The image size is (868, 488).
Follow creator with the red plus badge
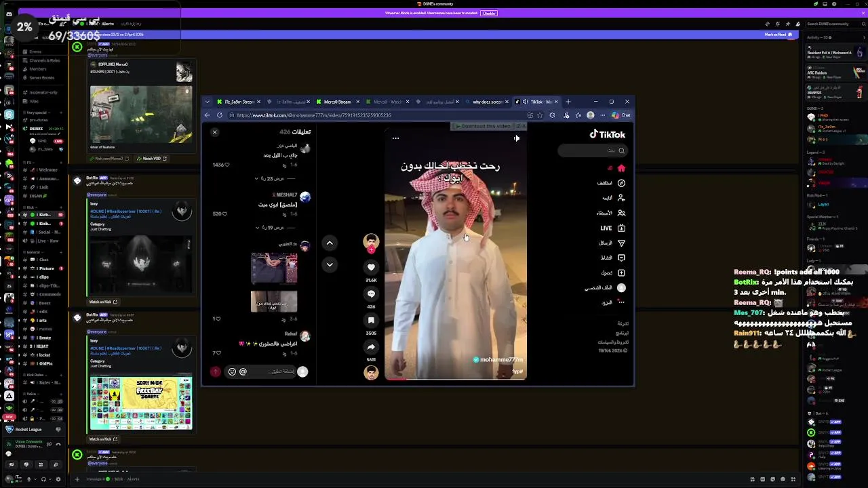point(371,250)
